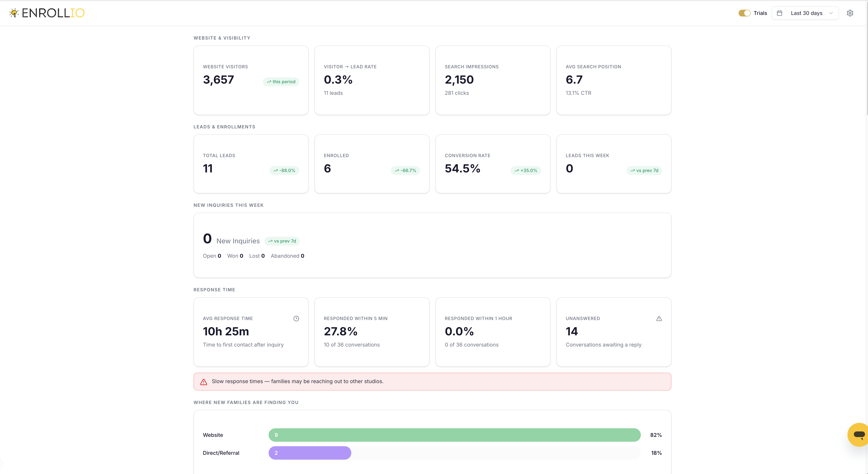868x474 pixels.
Task: Click the warning triangle on Unanswered card
Action: [659, 318]
